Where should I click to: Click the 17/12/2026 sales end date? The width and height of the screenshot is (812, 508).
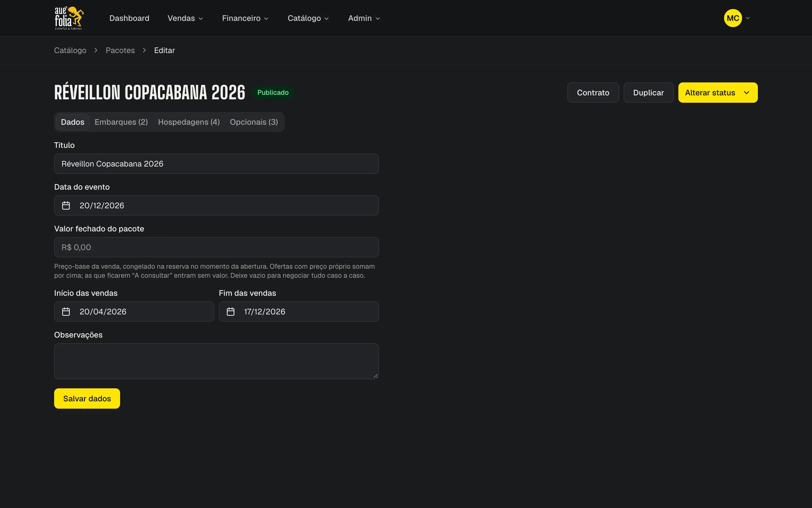pos(299,312)
